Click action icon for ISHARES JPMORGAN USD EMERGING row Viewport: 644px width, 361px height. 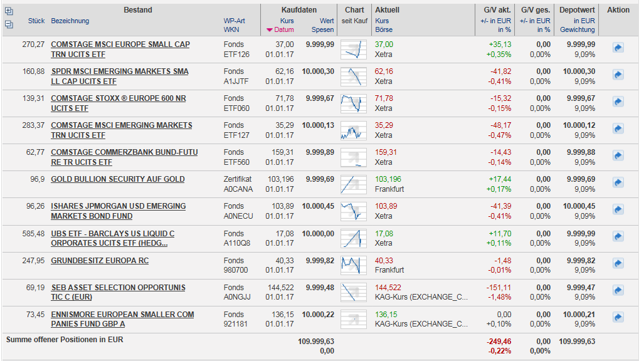pos(618,209)
